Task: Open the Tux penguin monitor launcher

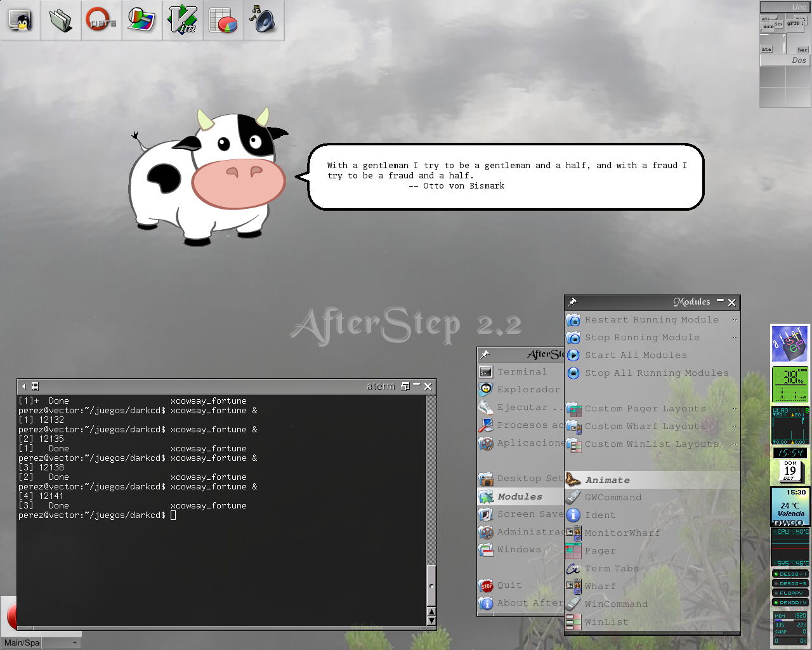Action: [x=20, y=20]
